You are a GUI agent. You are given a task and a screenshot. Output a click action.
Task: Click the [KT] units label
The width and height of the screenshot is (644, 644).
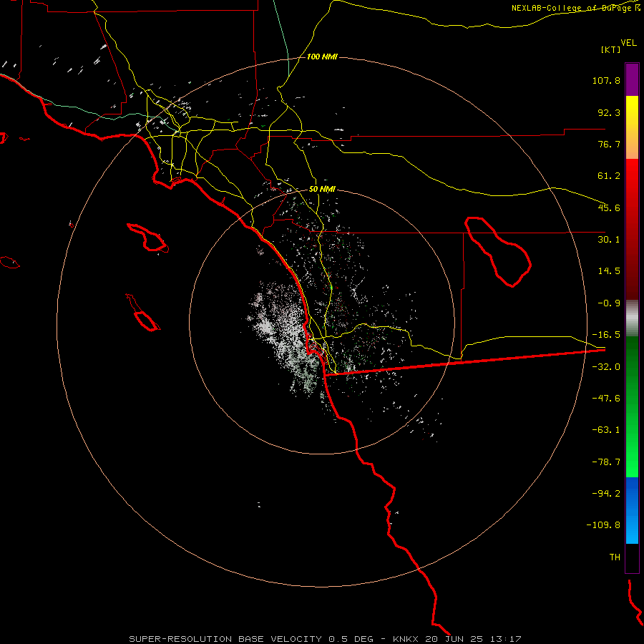pos(610,49)
